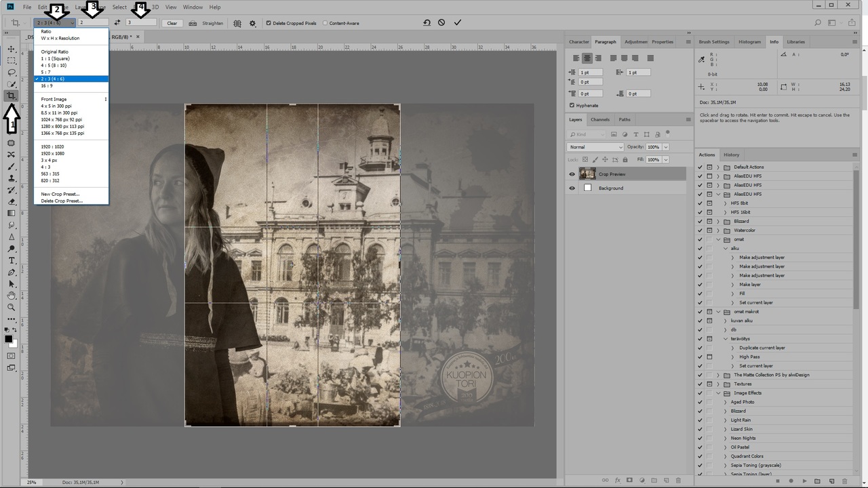Switch to the Channels tab
This screenshot has width=868, height=488.
click(x=599, y=119)
